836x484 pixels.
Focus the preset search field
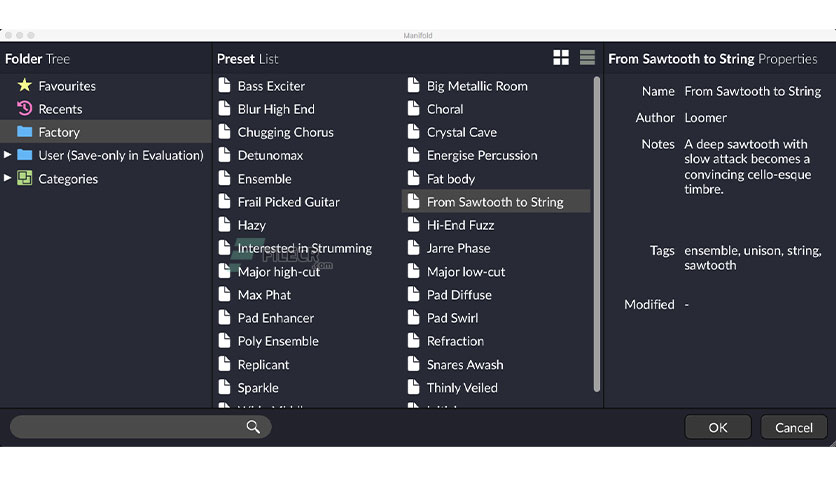click(x=141, y=427)
